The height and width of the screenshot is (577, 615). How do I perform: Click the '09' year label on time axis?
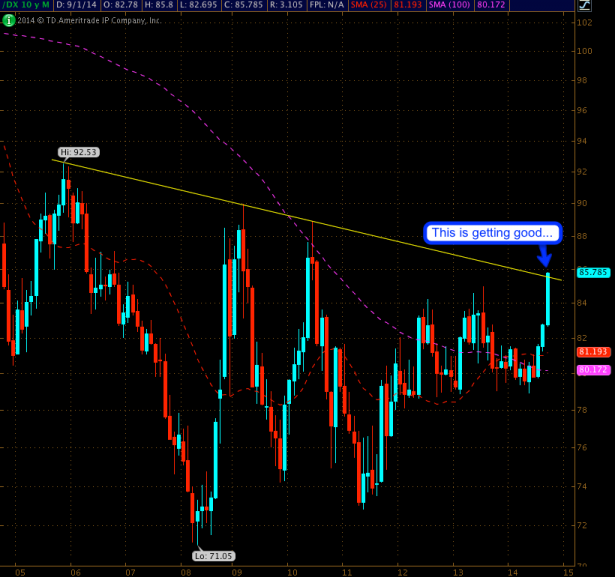point(236,571)
